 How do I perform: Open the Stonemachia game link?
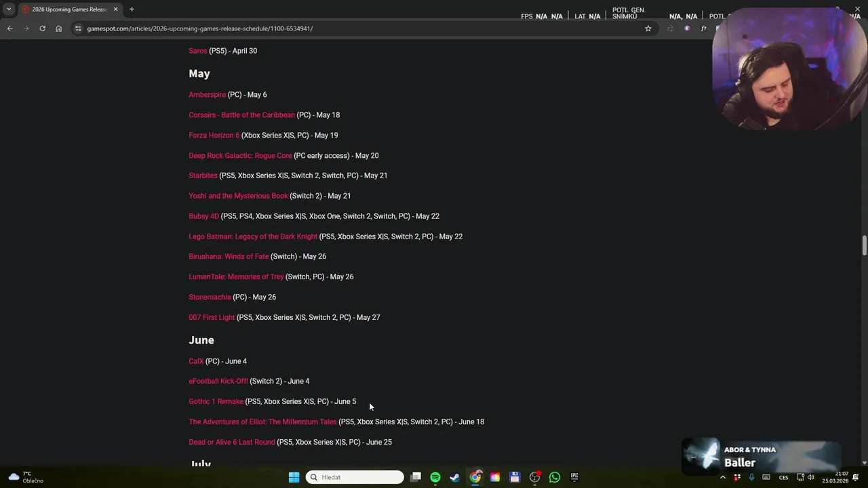pyautogui.click(x=210, y=297)
